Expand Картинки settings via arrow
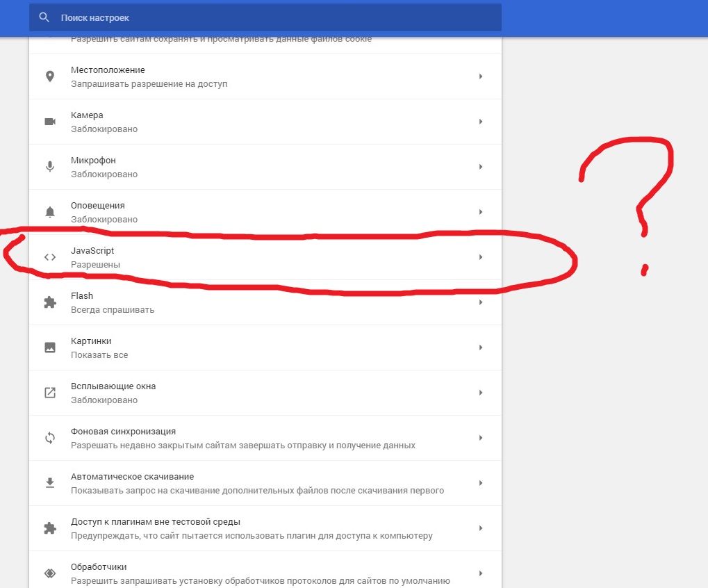Viewport: 708px width, 588px height. pos(480,348)
